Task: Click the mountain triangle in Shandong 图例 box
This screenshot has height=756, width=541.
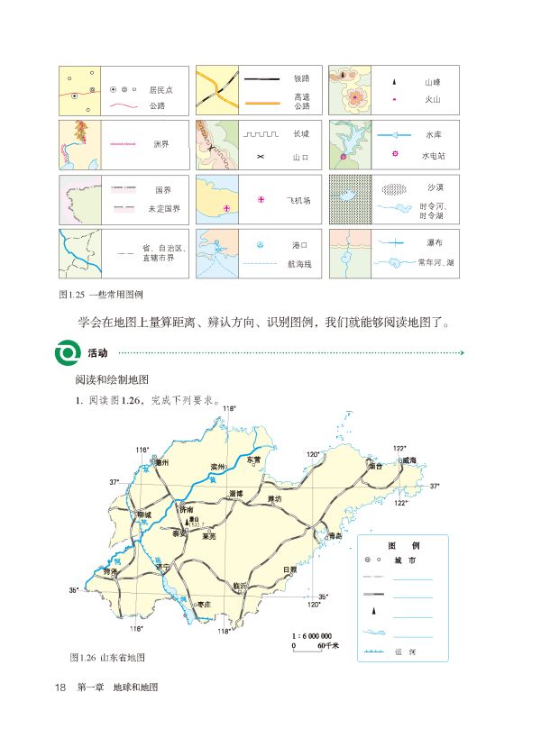Action: (x=373, y=611)
